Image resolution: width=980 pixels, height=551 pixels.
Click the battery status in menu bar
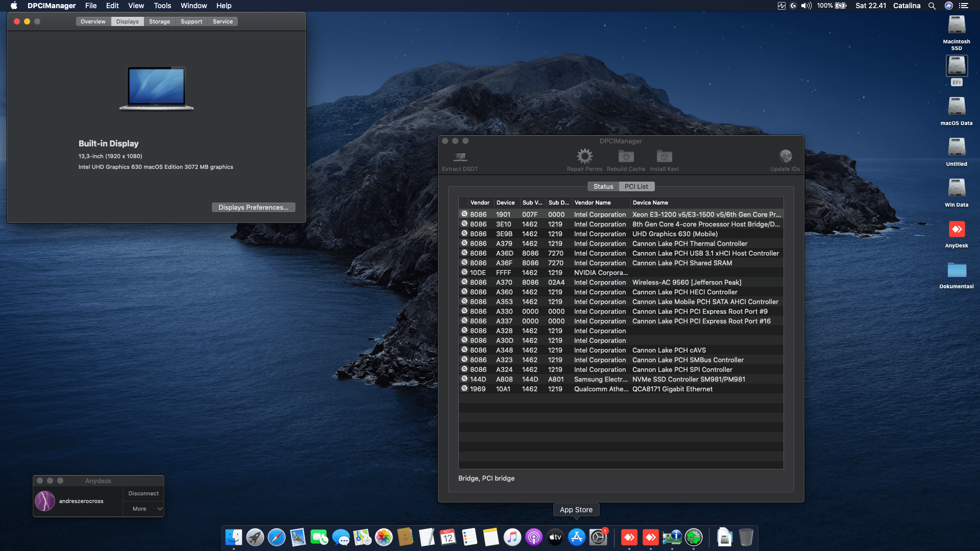[832, 6]
